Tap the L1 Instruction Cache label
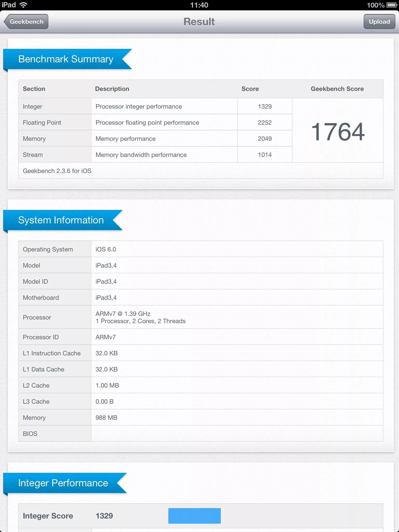The width and height of the screenshot is (399, 532). coord(52,353)
